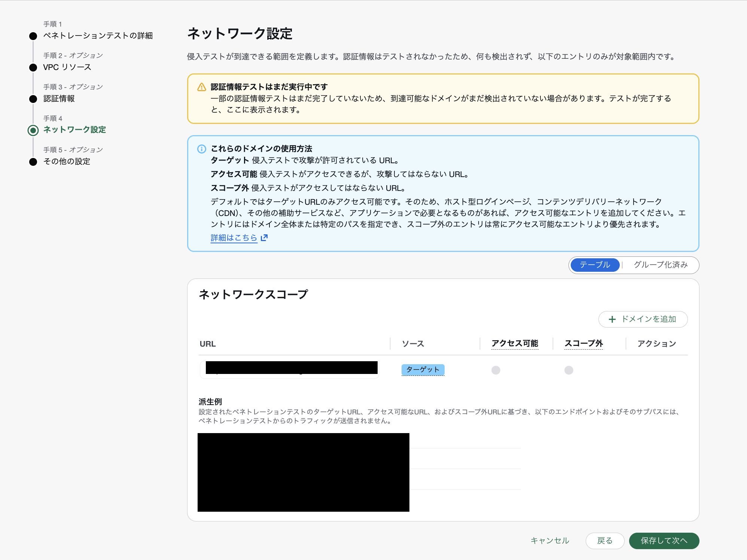Click the 手順 2 - オプション label

(73, 55)
